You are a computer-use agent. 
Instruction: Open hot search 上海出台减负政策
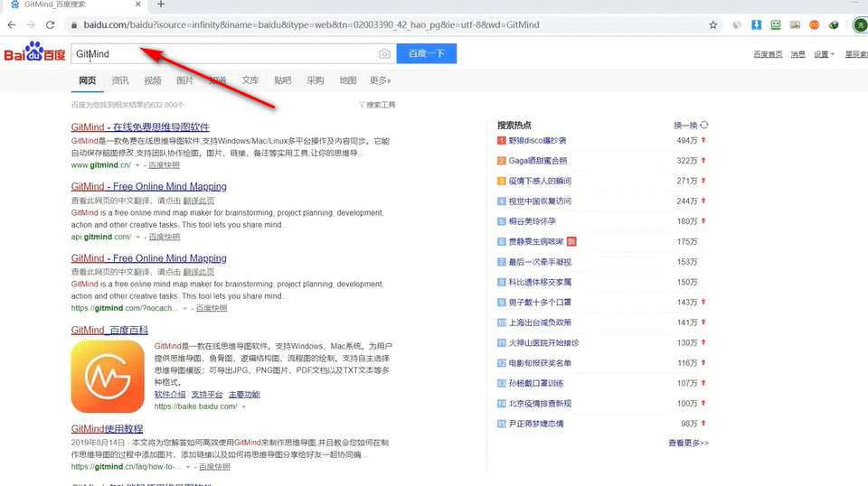click(x=540, y=322)
